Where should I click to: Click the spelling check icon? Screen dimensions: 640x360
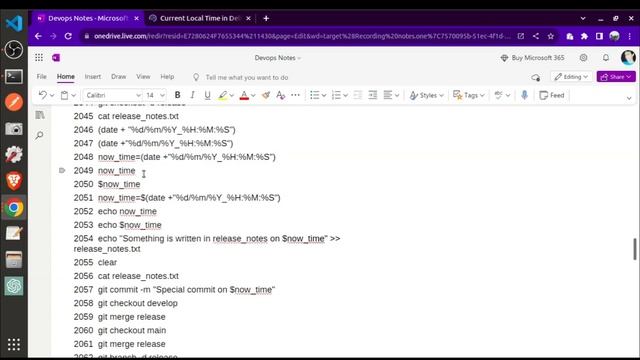point(498,95)
